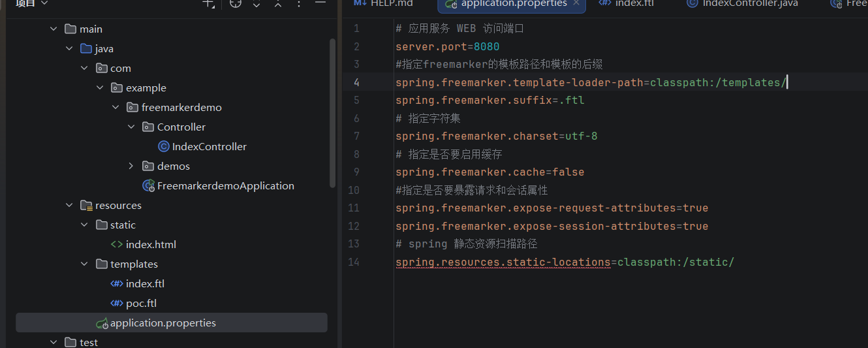Click the package icon beside demos
Image resolution: width=868 pixels, height=348 pixels.
[x=149, y=166]
